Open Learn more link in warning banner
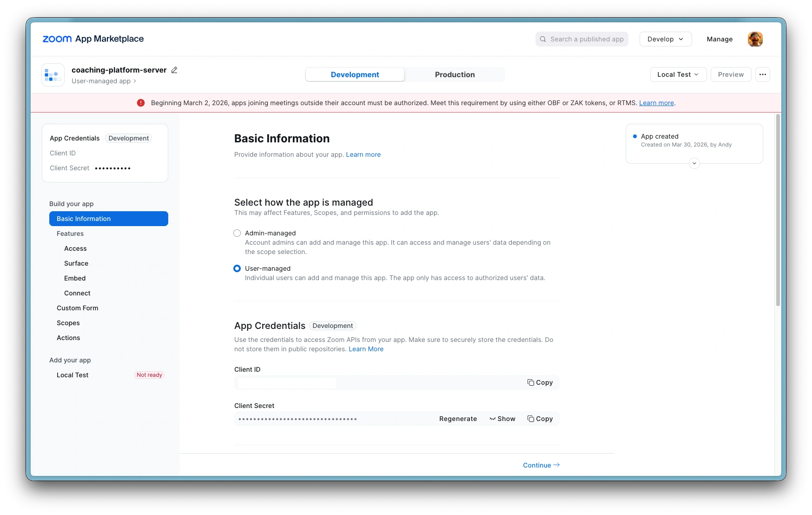The height and width of the screenshot is (515, 812). click(656, 103)
